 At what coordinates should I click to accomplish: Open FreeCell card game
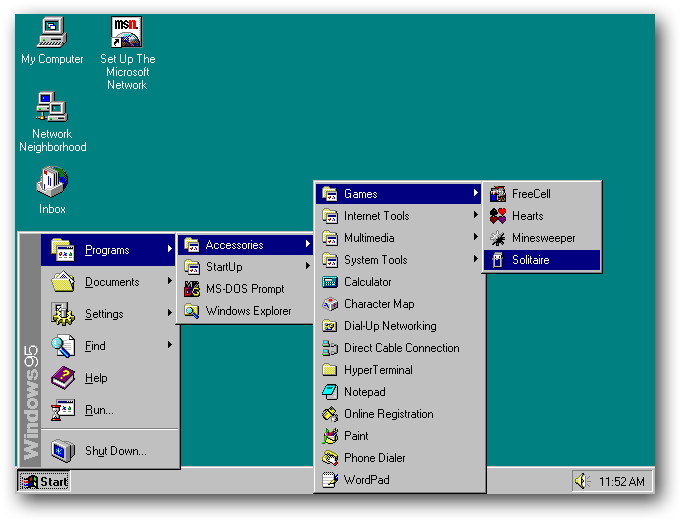[531, 194]
